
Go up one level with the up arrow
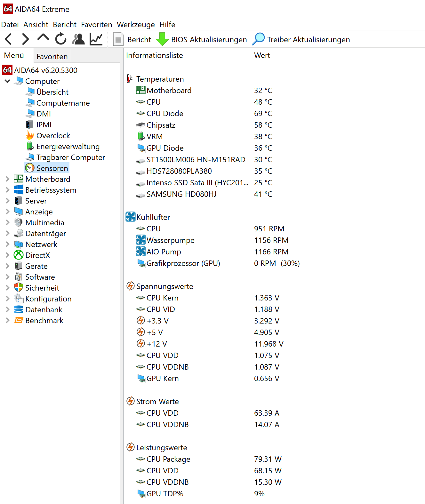[x=43, y=38]
